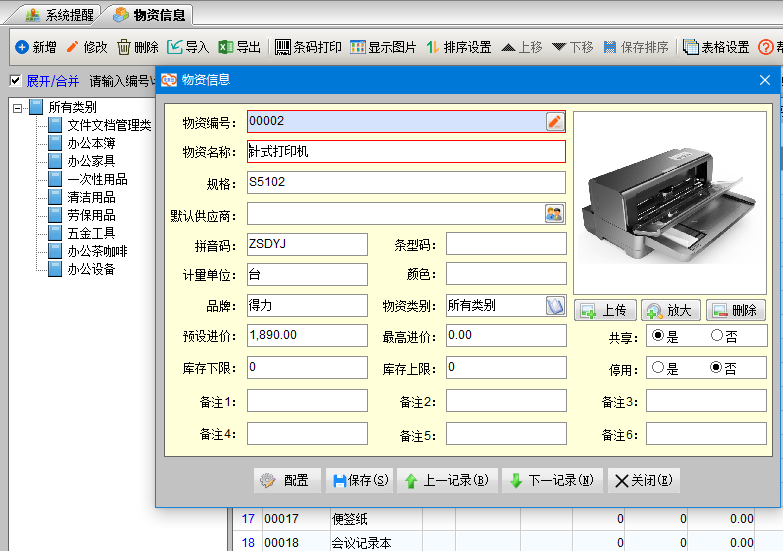Click 关闭(E) close button
This screenshot has height=551, width=783.
click(644, 481)
